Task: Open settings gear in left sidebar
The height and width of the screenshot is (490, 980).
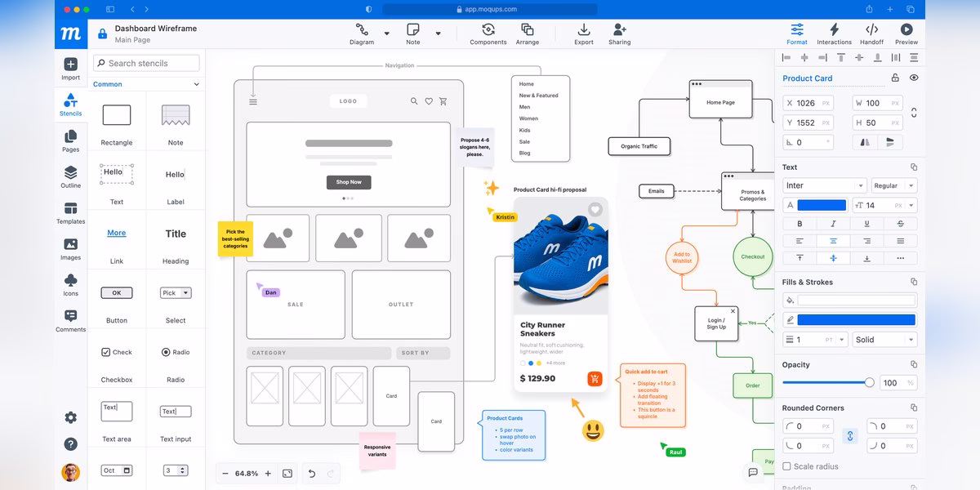Action: 71,417
